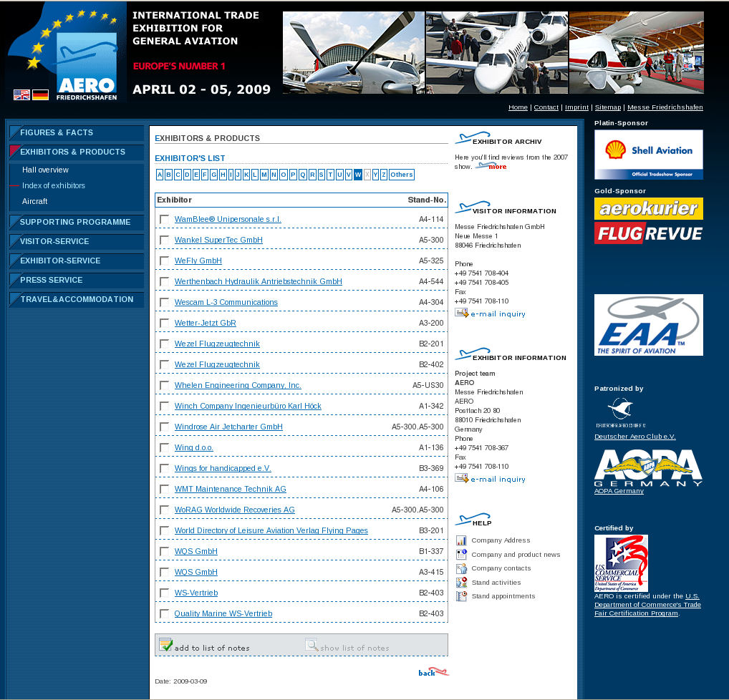This screenshot has height=700, width=729.
Task: Select letter S in the exhibitor index
Action: (x=322, y=175)
